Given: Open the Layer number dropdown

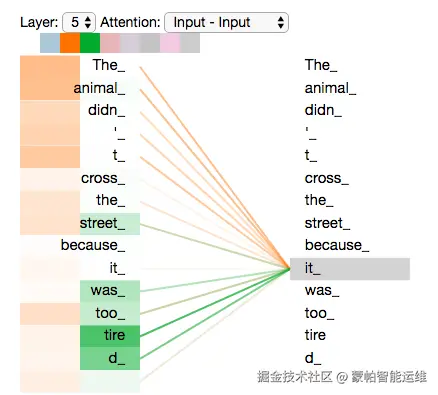Looking at the screenshot, I should pyautogui.click(x=79, y=23).
